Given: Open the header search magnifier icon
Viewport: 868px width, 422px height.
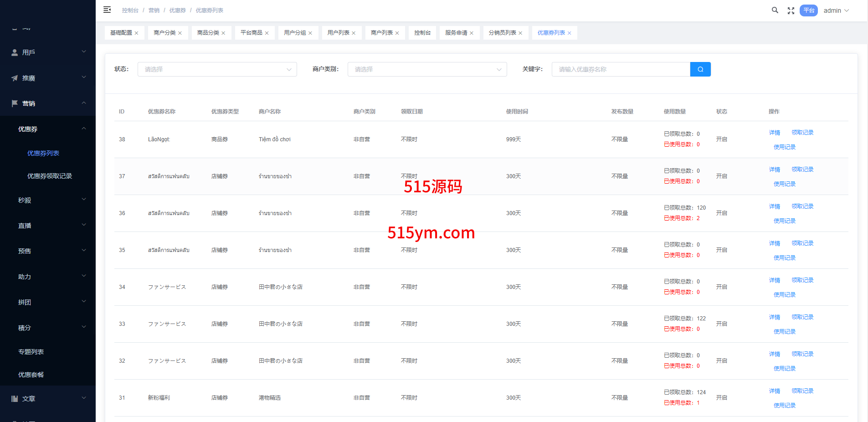Looking at the screenshot, I should tap(775, 10).
